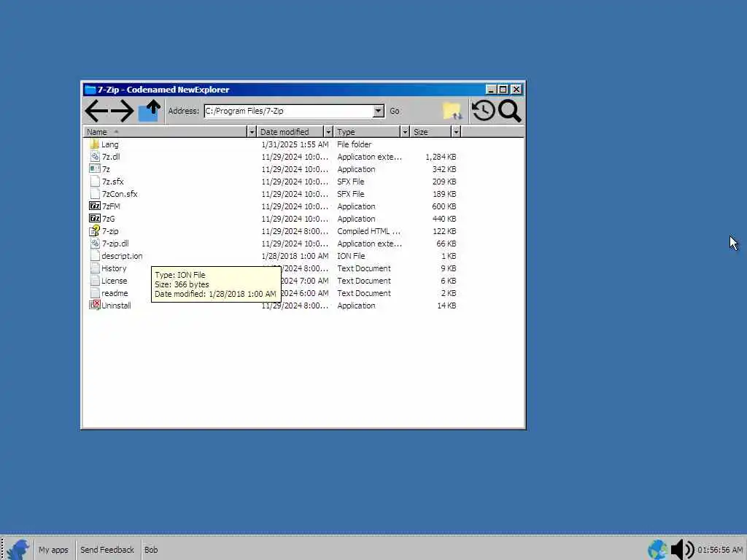Sort by the Type column header
This screenshot has width=747, height=560.
367,131
